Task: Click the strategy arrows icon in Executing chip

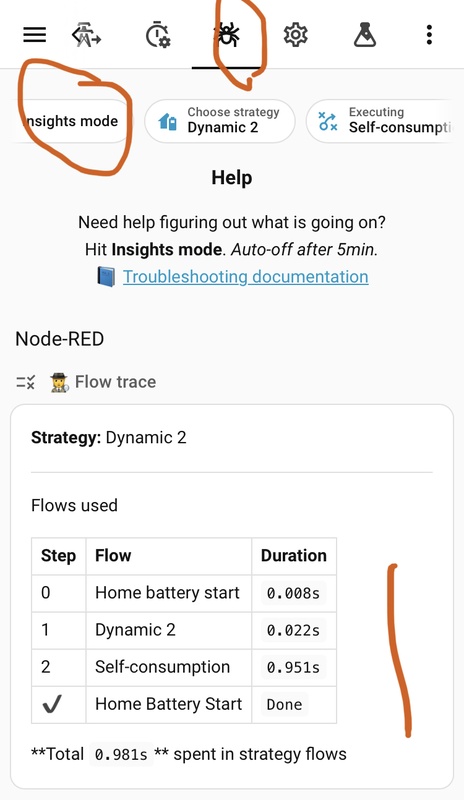Action: pyautogui.click(x=328, y=121)
